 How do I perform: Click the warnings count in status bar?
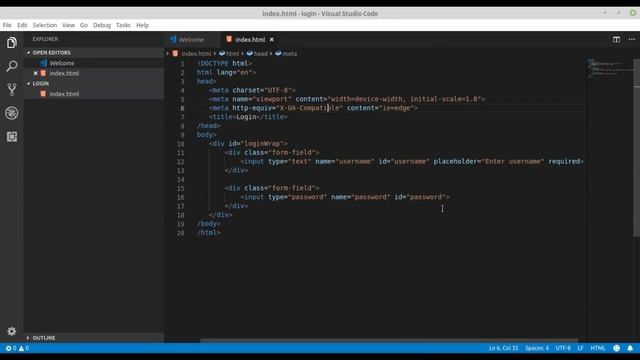click(24, 348)
